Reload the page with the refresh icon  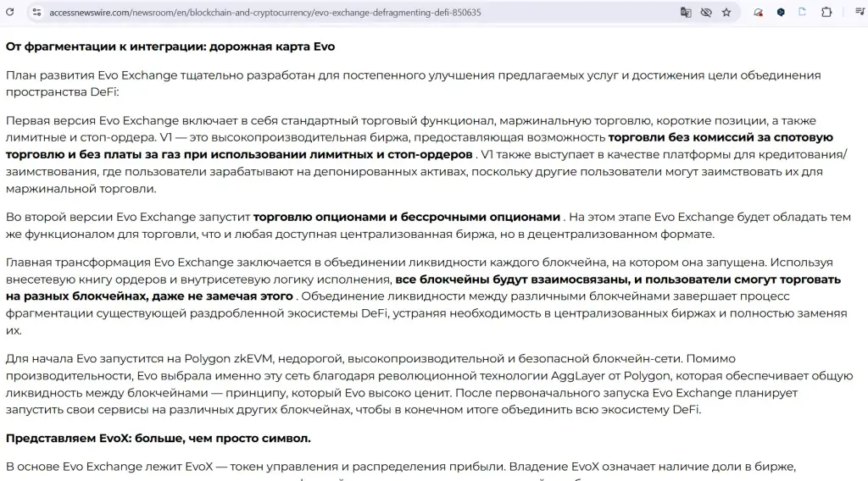9,12
